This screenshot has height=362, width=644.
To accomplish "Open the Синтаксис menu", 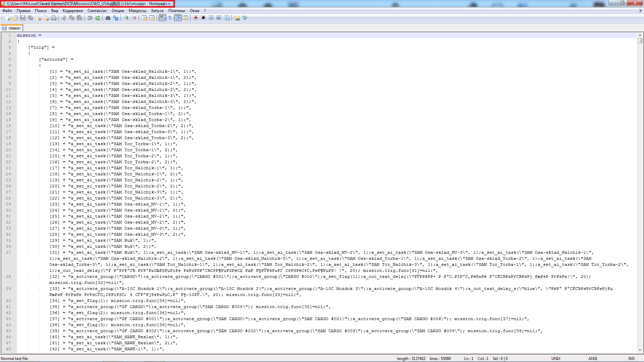I will tap(97, 11).
